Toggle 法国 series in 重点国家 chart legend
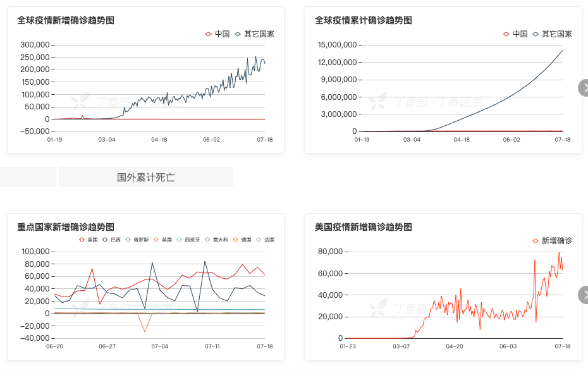 pyautogui.click(x=265, y=240)
